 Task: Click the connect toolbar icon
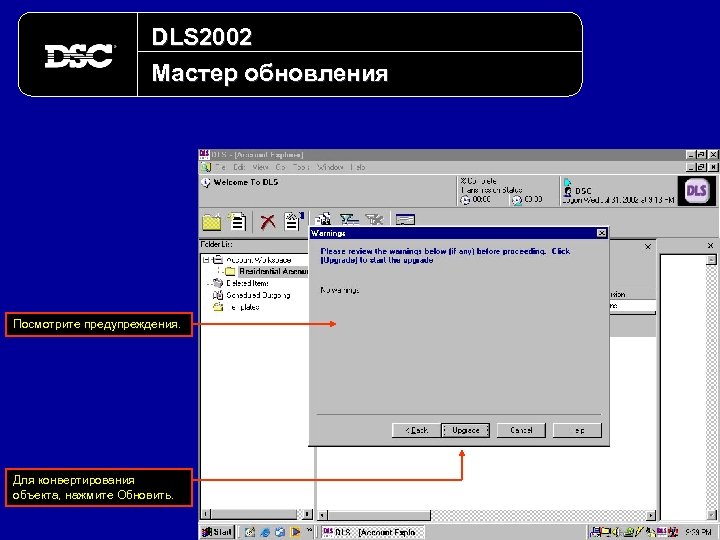tap(349, 219)
